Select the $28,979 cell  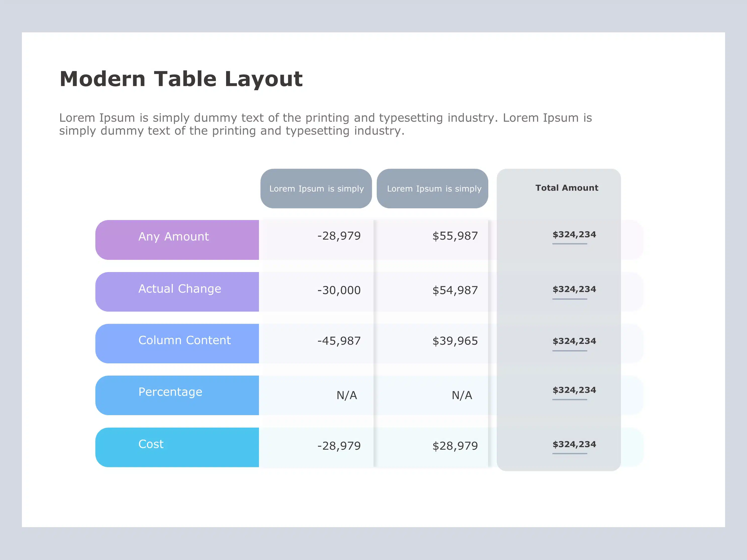click(x=455, y=446)
